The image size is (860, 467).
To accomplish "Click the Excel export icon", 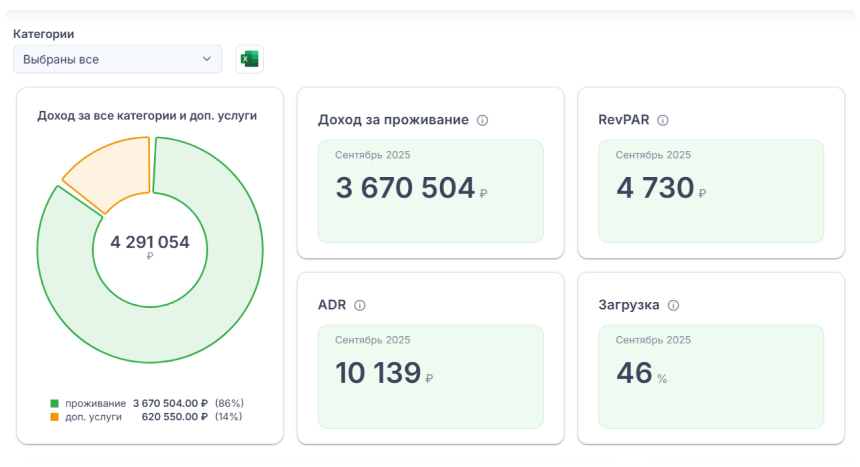I will [249, 60].
